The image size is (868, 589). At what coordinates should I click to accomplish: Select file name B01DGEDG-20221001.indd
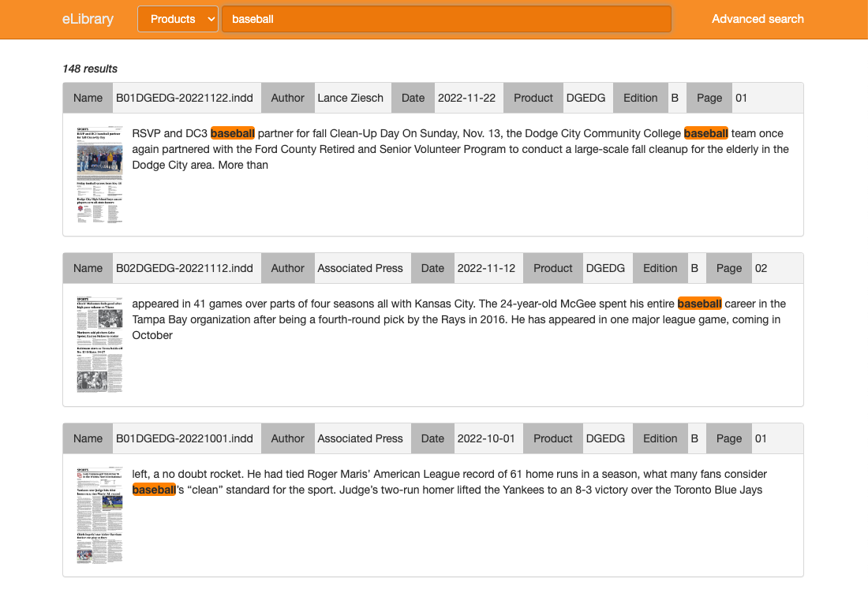pyautogui.click(x=185, y=438)
